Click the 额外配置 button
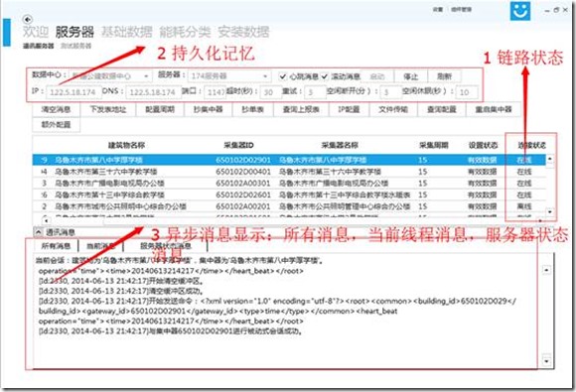This screenshot has height=392, width=576. tap(56, 125)
